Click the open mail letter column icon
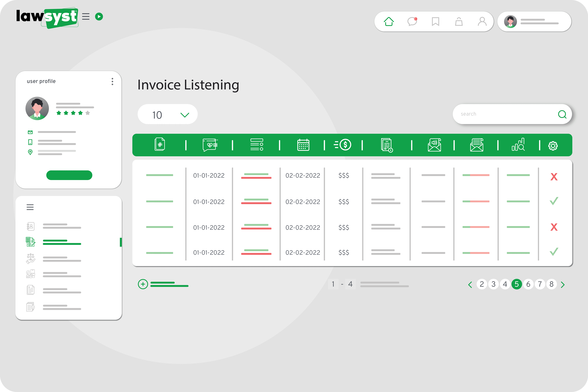Screen dimensions: 588x392 [477, 145]
